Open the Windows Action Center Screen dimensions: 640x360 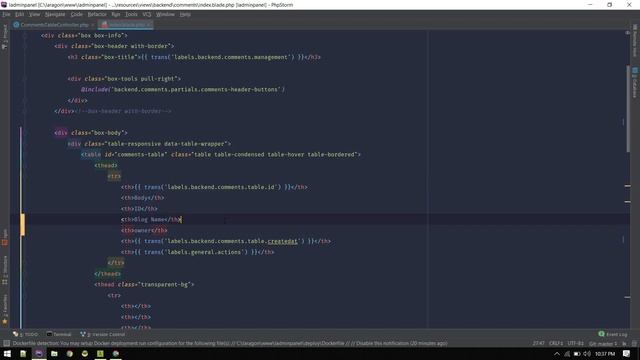pyautogui.click(x=627, y=353)
